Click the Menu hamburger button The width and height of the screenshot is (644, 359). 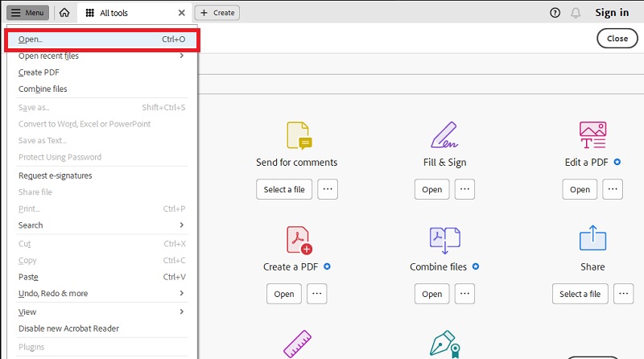[x=27, y=13]
